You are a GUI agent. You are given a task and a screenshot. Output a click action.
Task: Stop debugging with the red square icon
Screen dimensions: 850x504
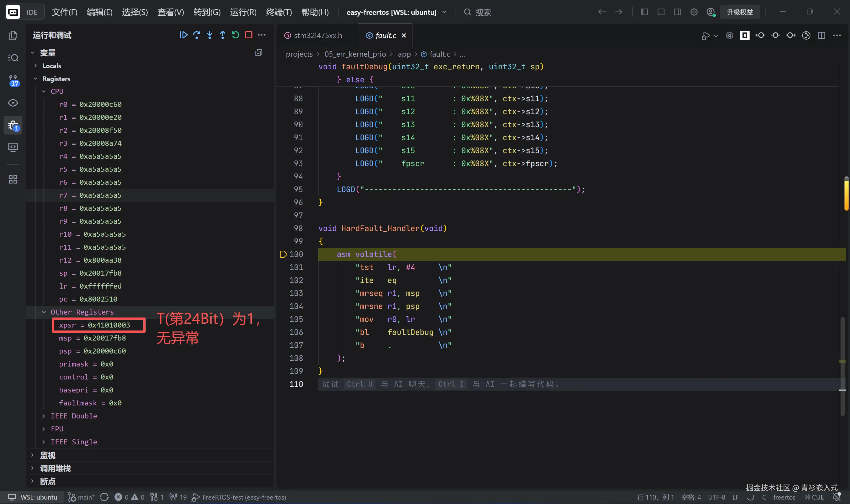(x=249, y=35)
